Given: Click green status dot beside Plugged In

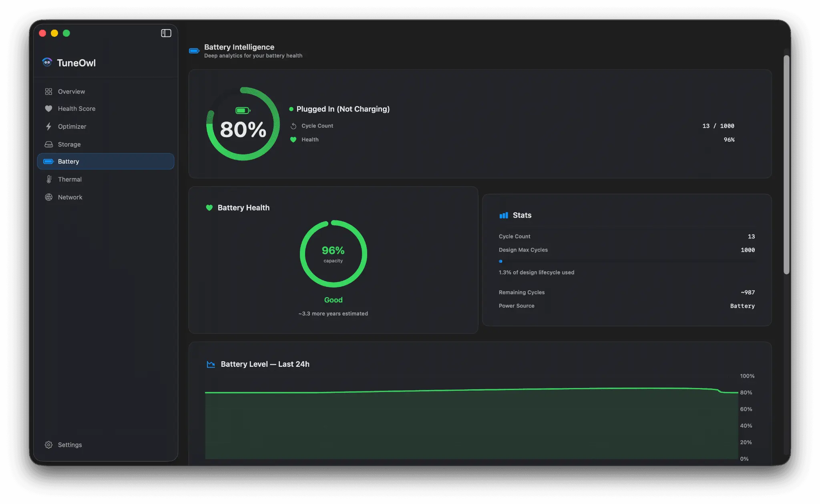Looking at the screenshot, I should [x=291, y=109].
